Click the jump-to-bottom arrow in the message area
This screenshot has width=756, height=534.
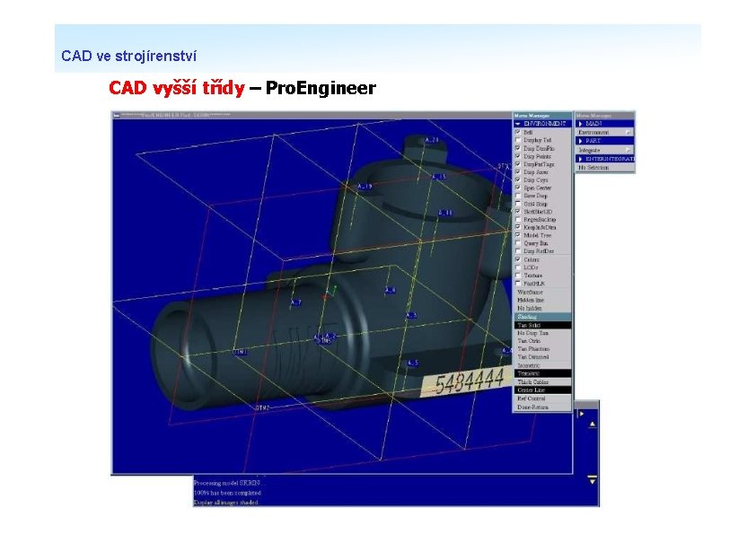[592, 479]
